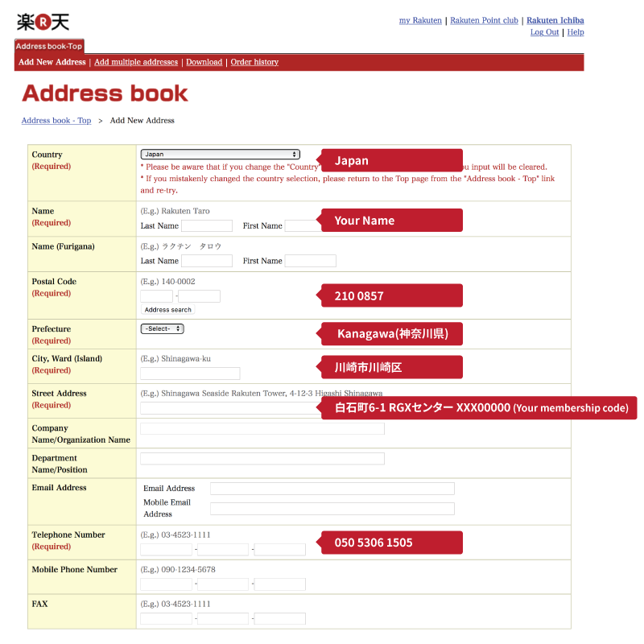Click the Furigana First Name field
Screen dimensions: 644x644
(x=311, y=261)
